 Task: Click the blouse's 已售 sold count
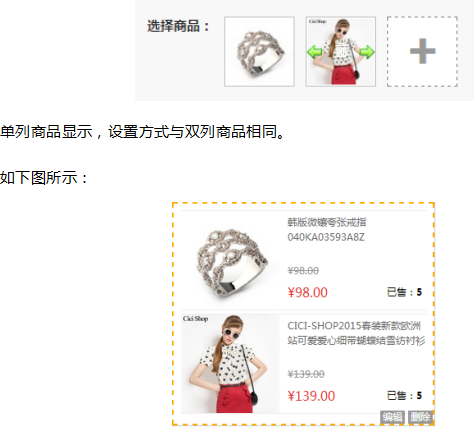tap(404, 396)
